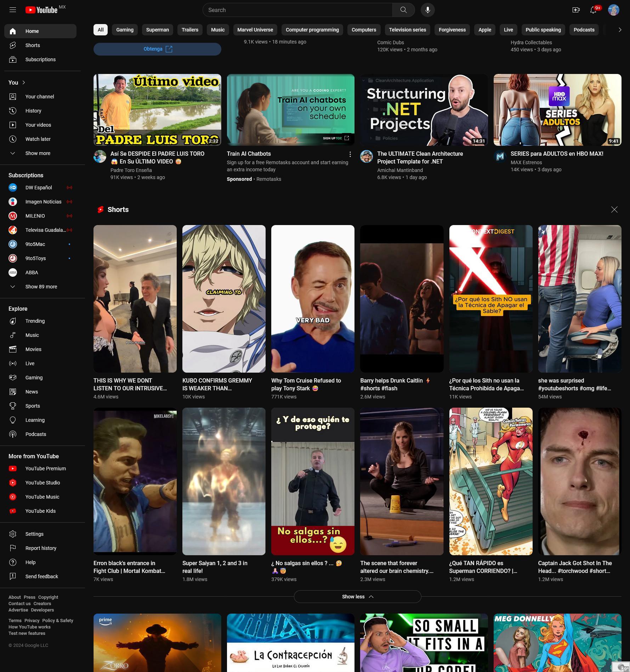This screenshot has height=672, width=630.
Task: Open Your channel in the sidebar
Action: pos(40,97)
